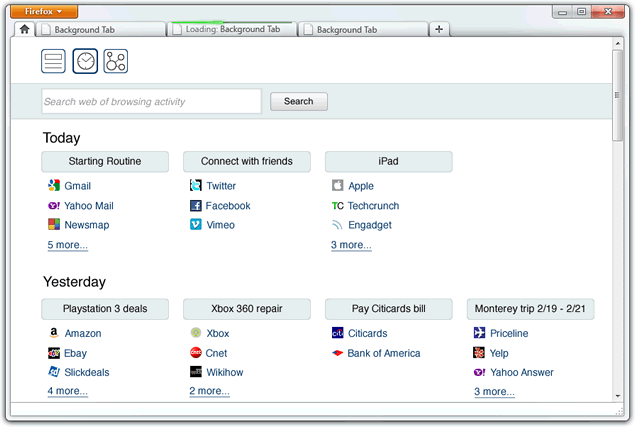Expand 3 more under iPad group
Screen dimensions: 635x427
351,245
